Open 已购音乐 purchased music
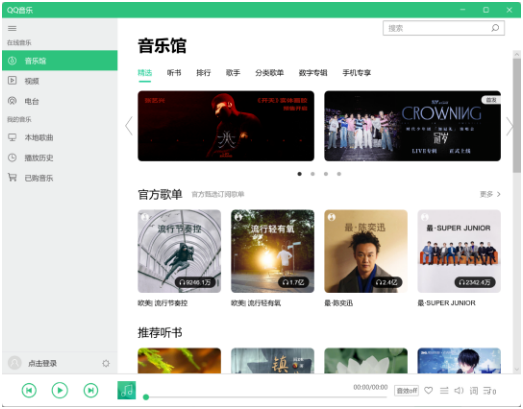Viewport: 523px width, 409px height. tap(60, 178)
